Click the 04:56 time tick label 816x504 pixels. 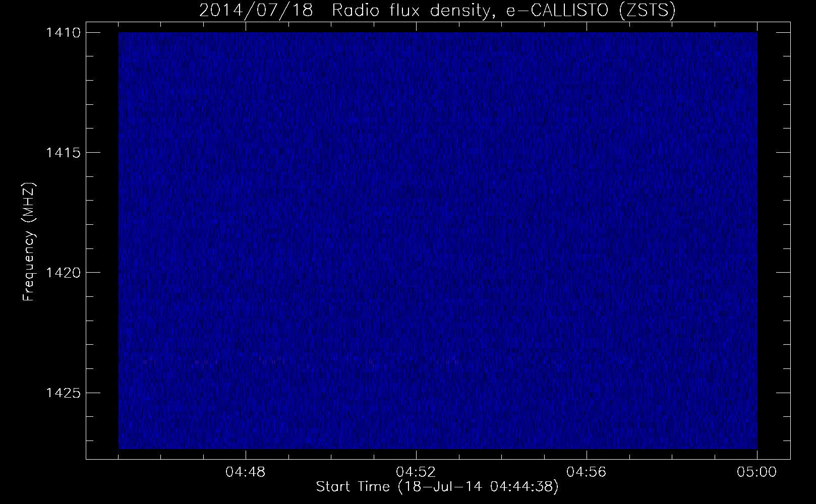pyautogui.click(x=587, y=472)
